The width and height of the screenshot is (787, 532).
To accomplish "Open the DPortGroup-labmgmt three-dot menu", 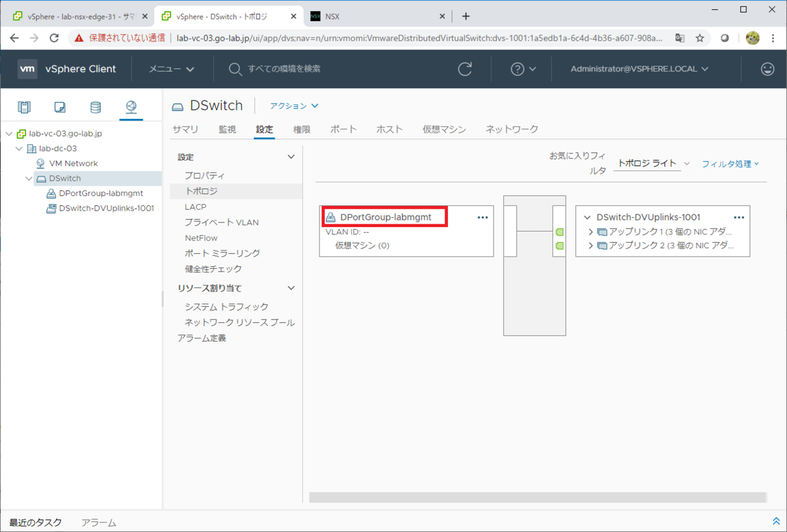I will pos(483,217).
